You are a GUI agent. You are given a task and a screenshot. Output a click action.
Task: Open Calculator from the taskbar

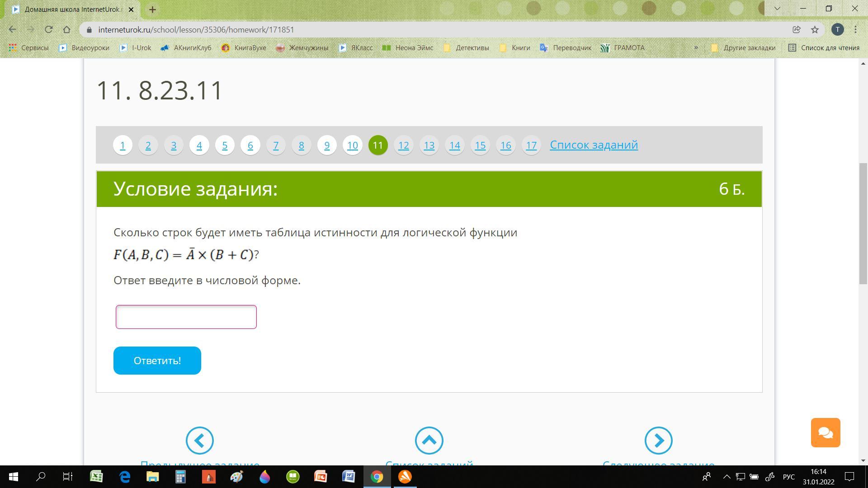pos(180,477)
